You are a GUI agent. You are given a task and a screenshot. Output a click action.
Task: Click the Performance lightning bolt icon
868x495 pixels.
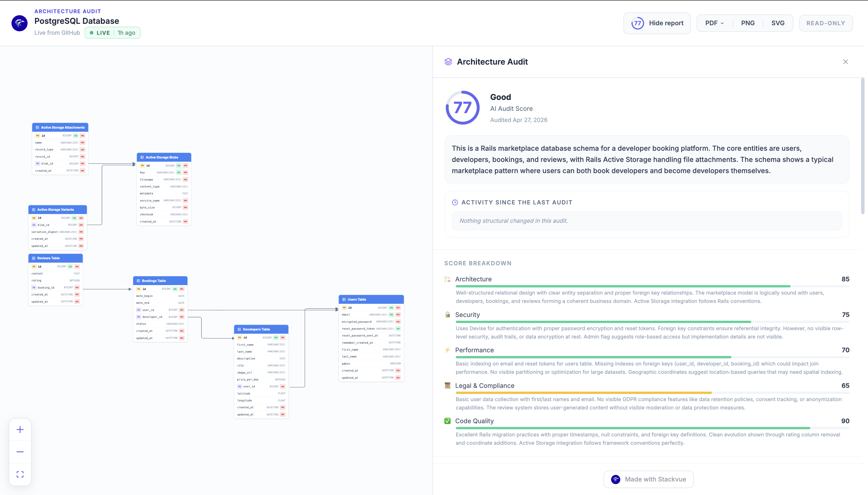pos(447,350)
